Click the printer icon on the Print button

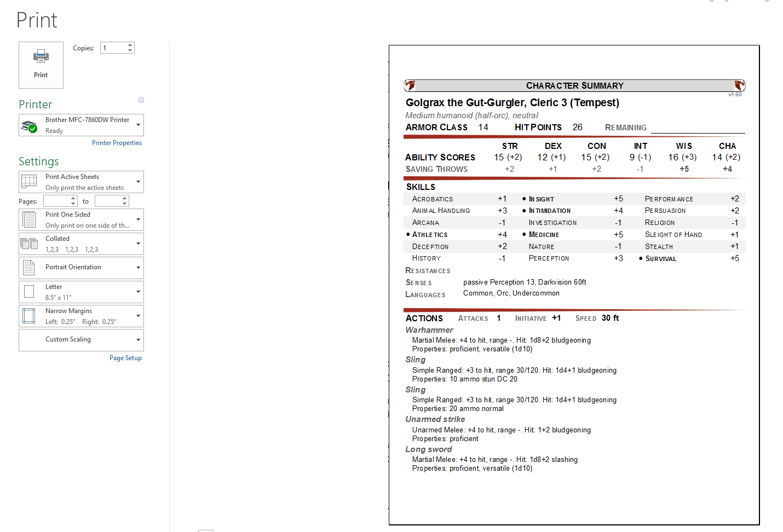41,56
